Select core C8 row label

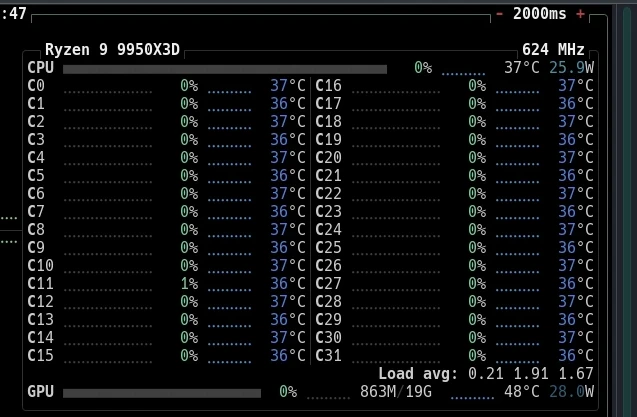(36, 230)
